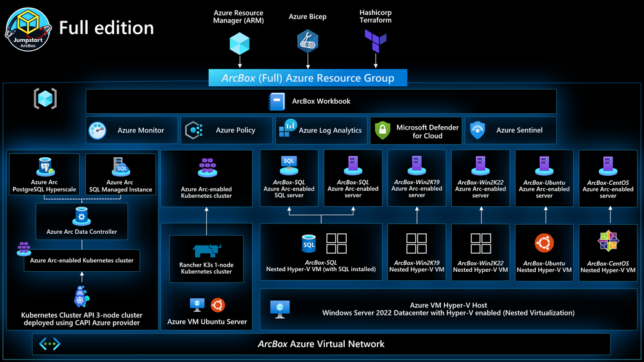Viewport: 644px width, 362px height.
Task: Click the Azure Bicep icon
Action: pos(307,41)
